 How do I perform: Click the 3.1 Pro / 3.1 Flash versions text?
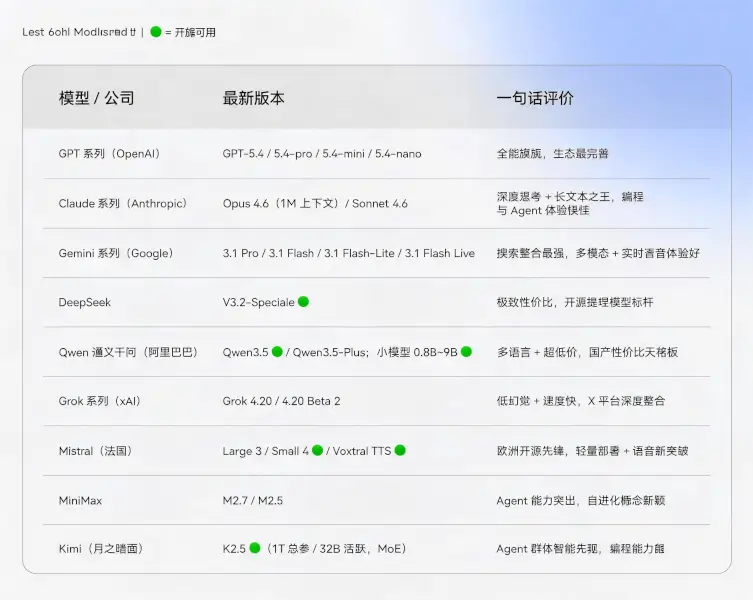[349, 253]
